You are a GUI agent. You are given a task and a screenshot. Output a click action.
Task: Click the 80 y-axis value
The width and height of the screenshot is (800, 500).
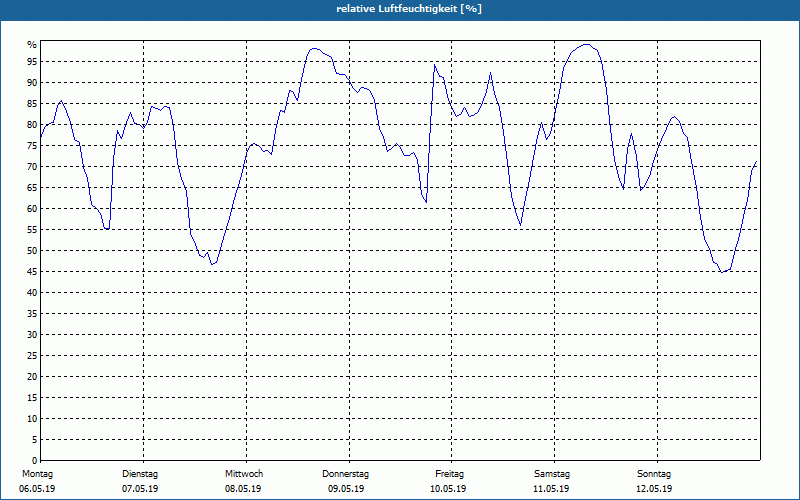[32, 124]
